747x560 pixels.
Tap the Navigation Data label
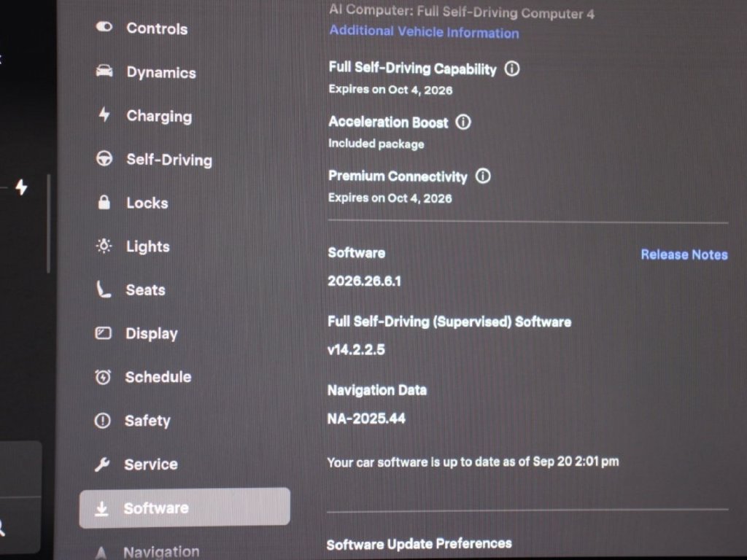(x=377, y=391)
